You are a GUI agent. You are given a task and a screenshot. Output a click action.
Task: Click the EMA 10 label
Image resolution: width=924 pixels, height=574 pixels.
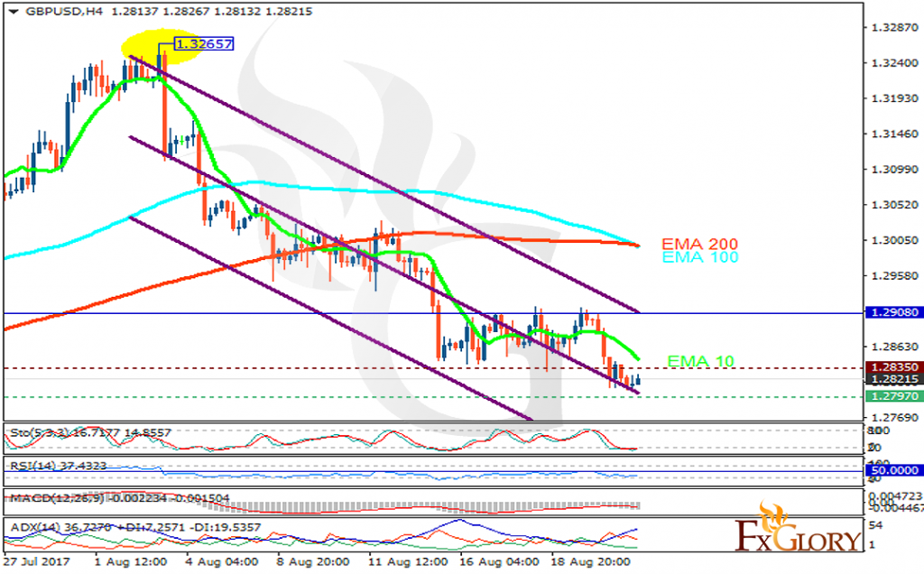click(700, 361)
